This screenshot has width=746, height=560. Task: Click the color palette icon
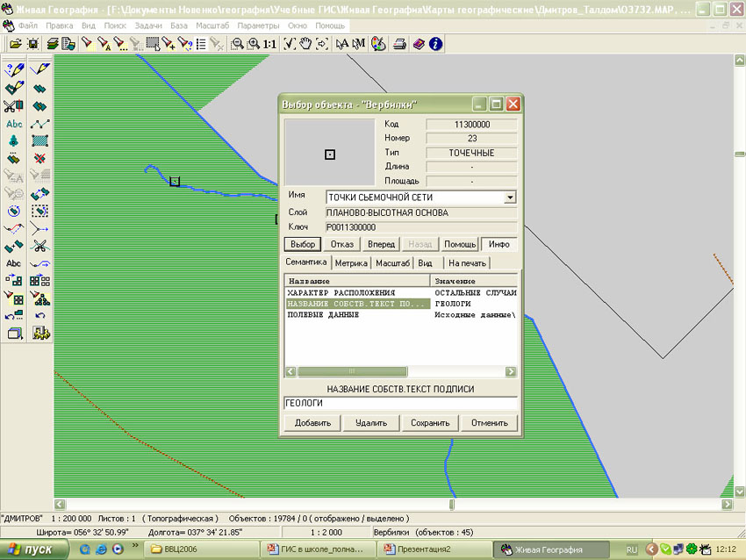tap(379, 43)
